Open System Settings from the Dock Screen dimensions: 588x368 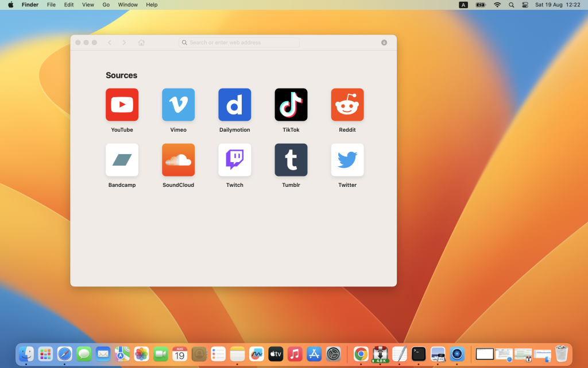click(334, 354)
